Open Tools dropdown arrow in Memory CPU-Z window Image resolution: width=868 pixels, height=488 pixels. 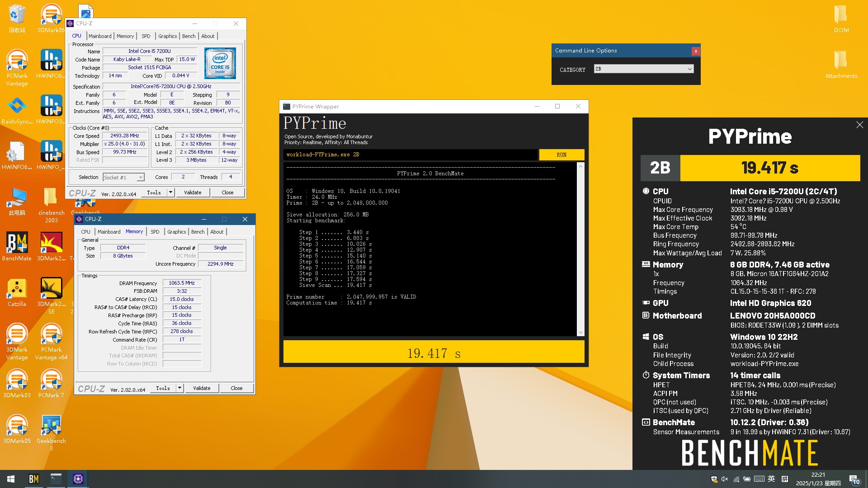[x=179, y=388]
